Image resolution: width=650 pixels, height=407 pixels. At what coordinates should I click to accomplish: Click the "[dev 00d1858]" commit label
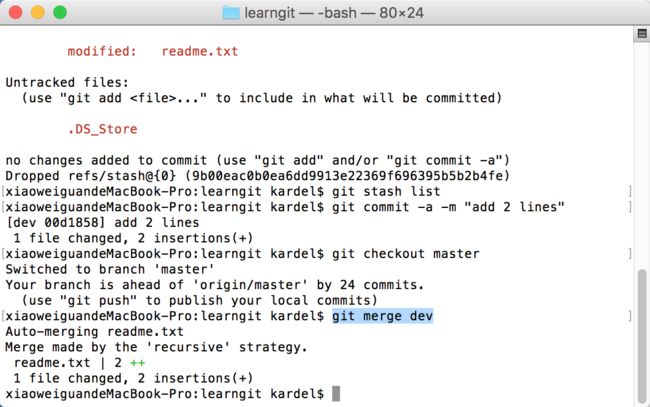pos(55,223)
